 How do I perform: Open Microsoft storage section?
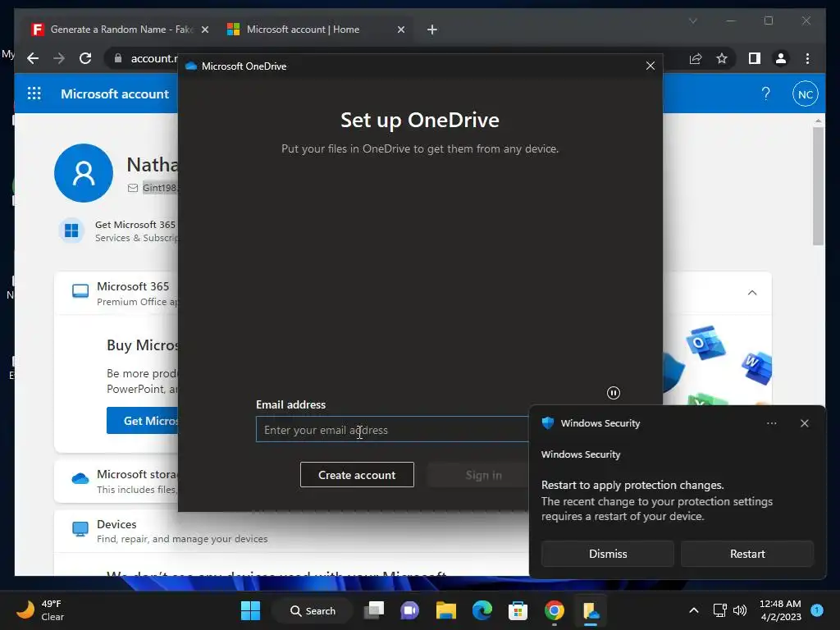116,481
